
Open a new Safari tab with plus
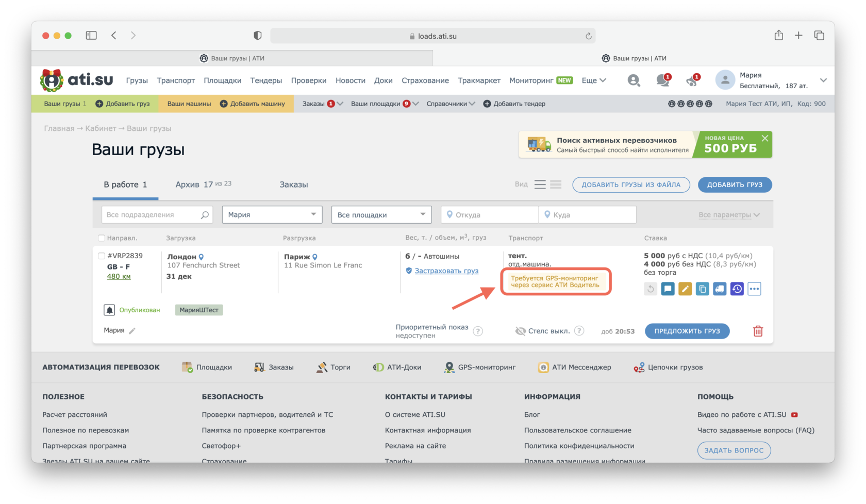coord(798,35)
